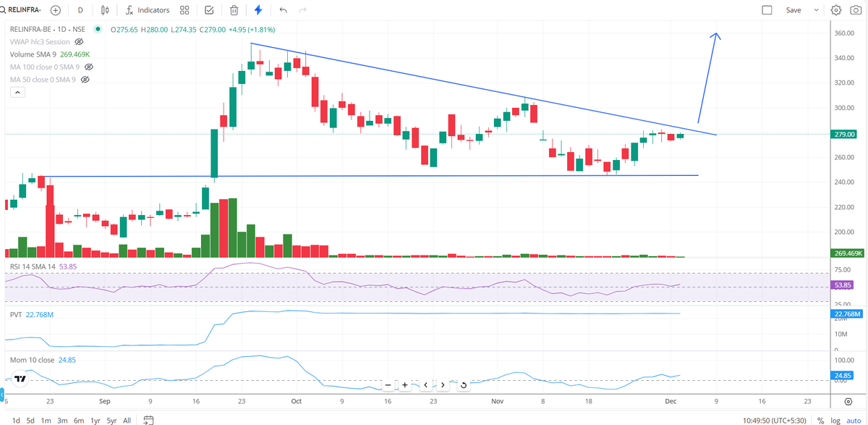Click the +4.95 (+1.81%) change value
The width and height of the screenshot is (868, 425).
click(251, 30)
